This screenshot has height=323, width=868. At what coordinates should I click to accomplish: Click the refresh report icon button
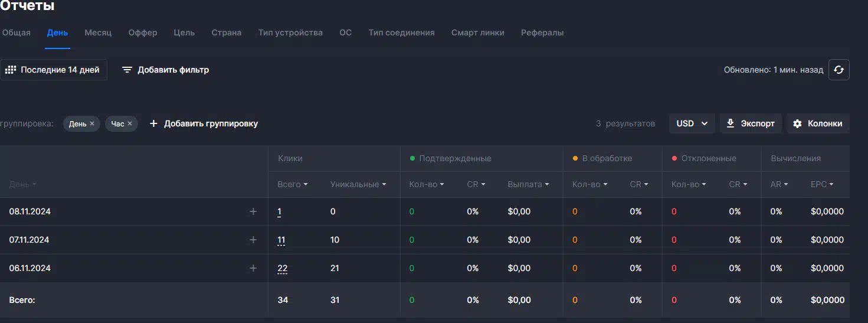838,70
